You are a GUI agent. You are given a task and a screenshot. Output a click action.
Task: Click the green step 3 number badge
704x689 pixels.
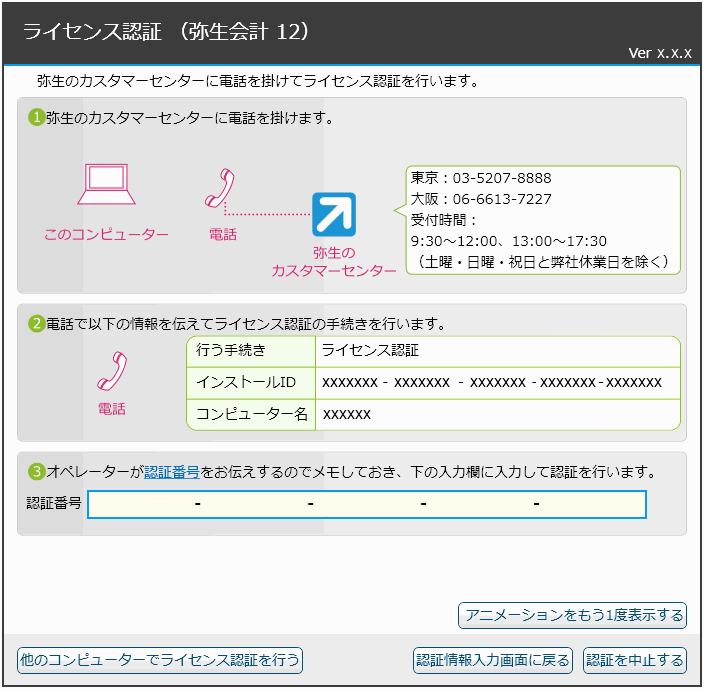coord(36,471)
